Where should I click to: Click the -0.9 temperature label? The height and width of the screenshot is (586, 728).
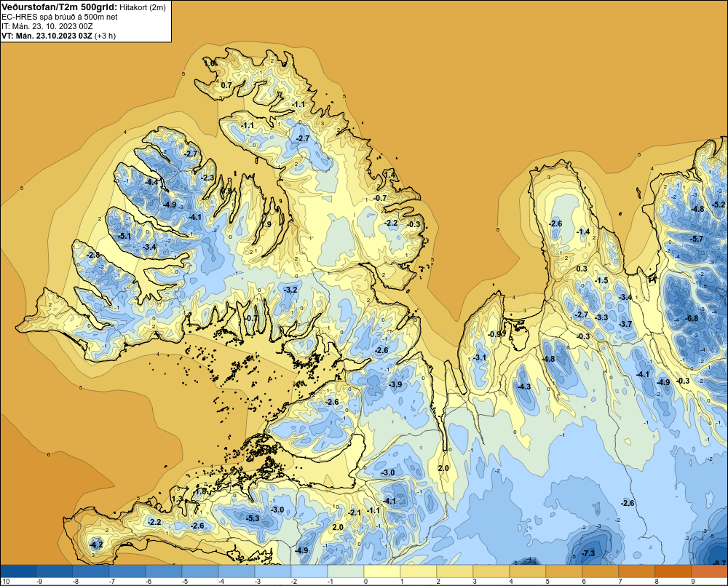tap(495, 334)
